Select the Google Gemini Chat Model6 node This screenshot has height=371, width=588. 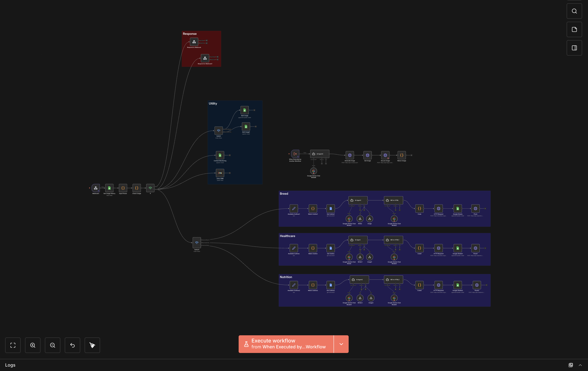click(314, 171)
